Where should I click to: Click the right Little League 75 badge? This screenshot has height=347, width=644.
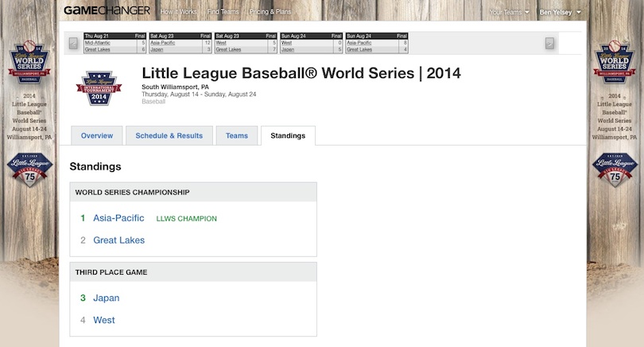(615, 170)
